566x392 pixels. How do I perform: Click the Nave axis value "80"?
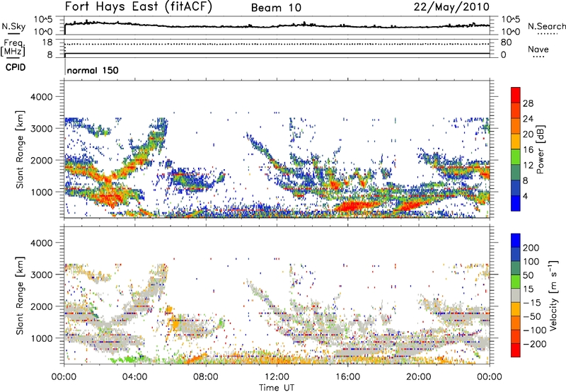pyautogui.click(x=506, y=42)
